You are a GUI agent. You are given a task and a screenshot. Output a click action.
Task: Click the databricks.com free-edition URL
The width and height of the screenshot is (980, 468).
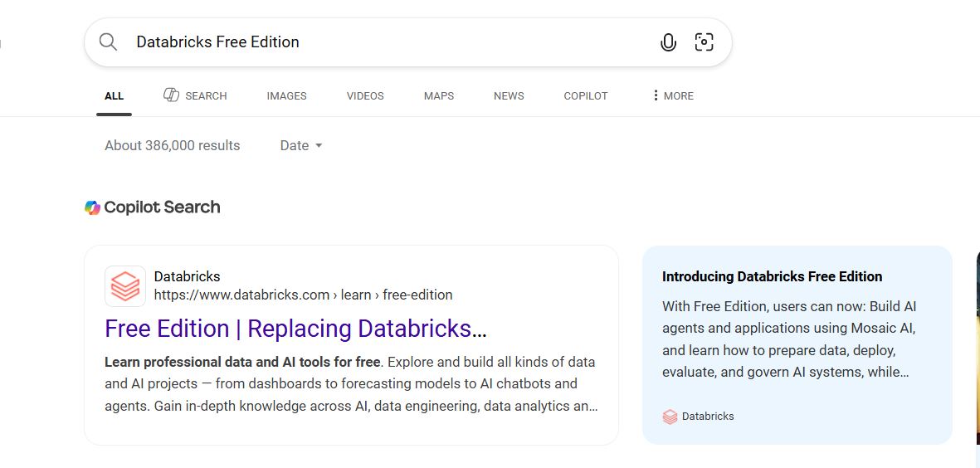click(303, 295)
